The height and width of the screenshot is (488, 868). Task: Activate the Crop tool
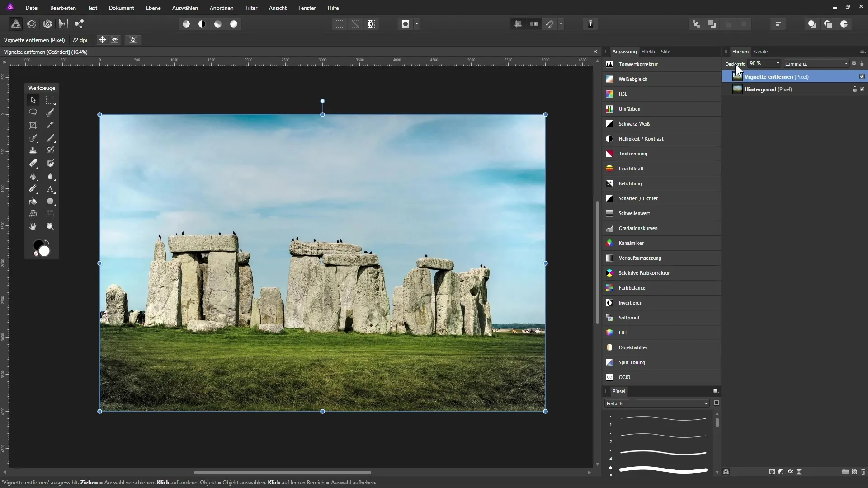(33, 125)
